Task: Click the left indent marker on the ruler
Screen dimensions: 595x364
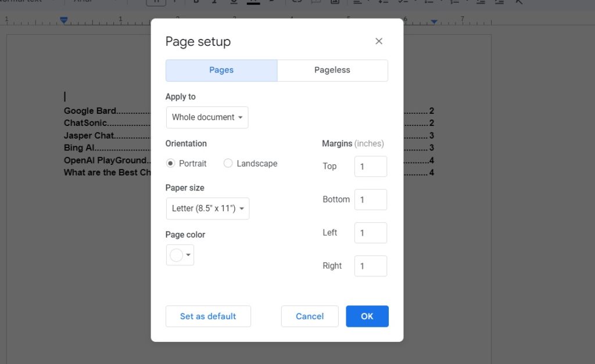Action: click(64, 20)
